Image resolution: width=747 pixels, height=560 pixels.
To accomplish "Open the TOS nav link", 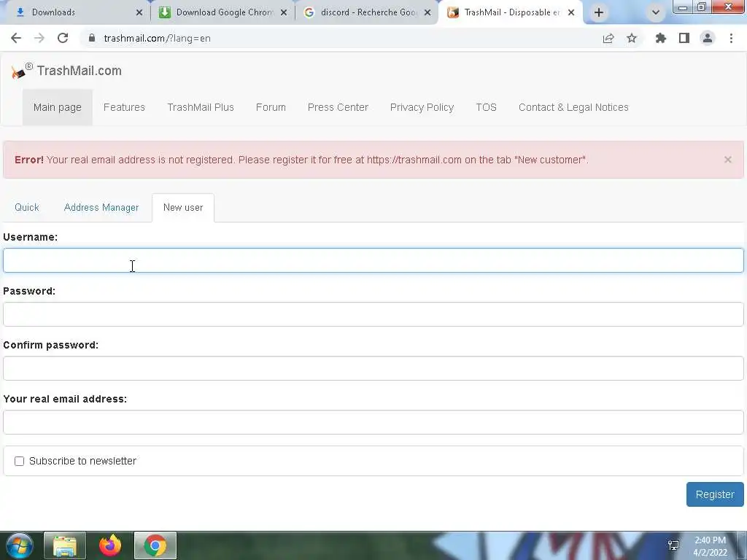I will click(486, 107).
